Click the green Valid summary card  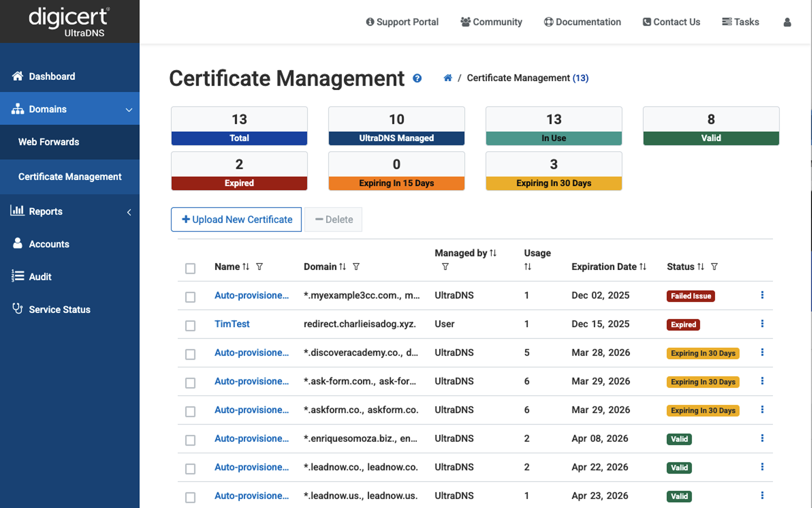(x=711, y=126)
